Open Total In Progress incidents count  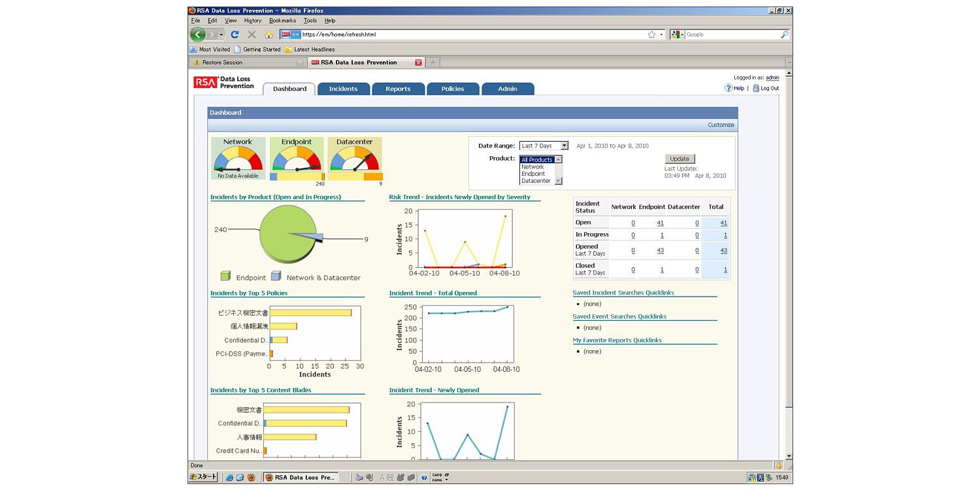pyautogui.click(x=725, y=235)
